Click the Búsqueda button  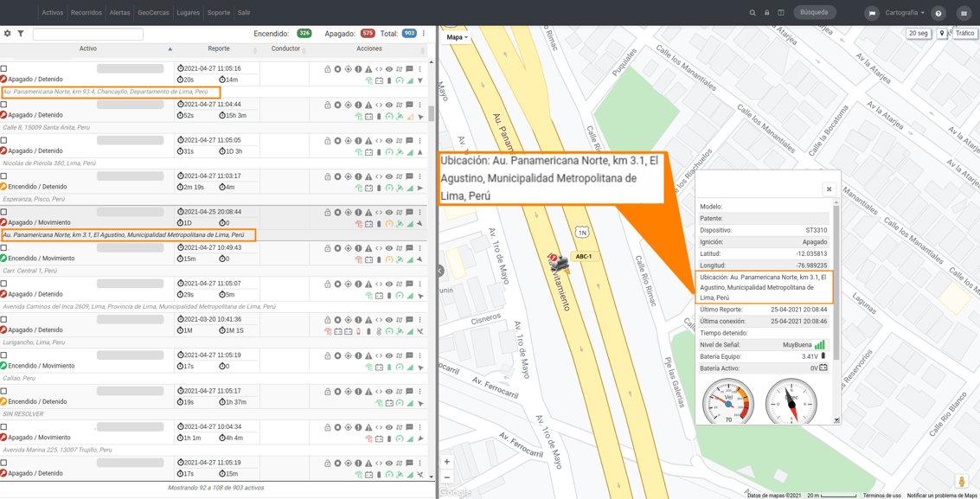pyautogui.click(x=815, y=12)
